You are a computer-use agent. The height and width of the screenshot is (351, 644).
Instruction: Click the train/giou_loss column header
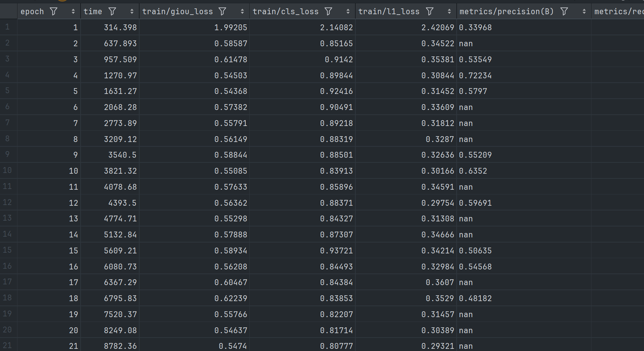tap(177, 12)
